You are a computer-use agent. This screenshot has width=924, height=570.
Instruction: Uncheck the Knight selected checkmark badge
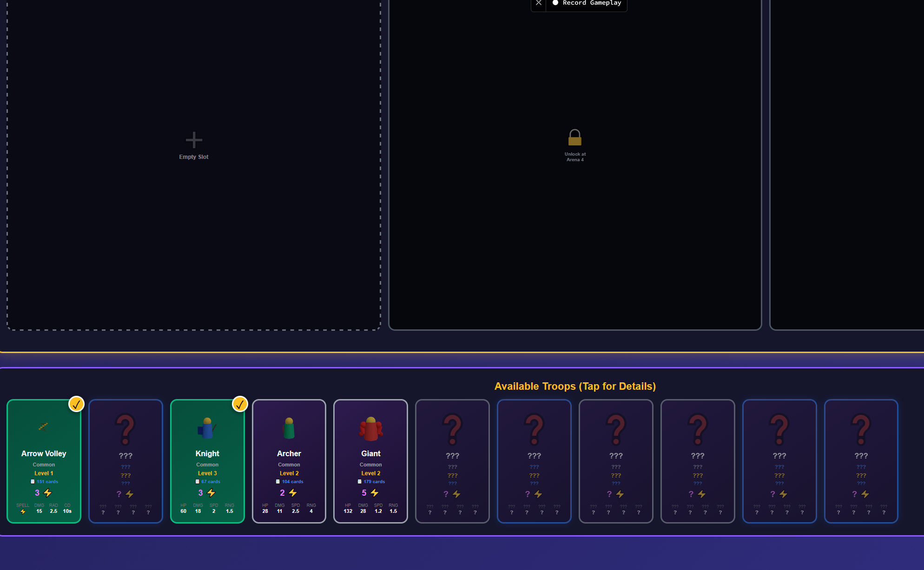click(x=240, y=404)
